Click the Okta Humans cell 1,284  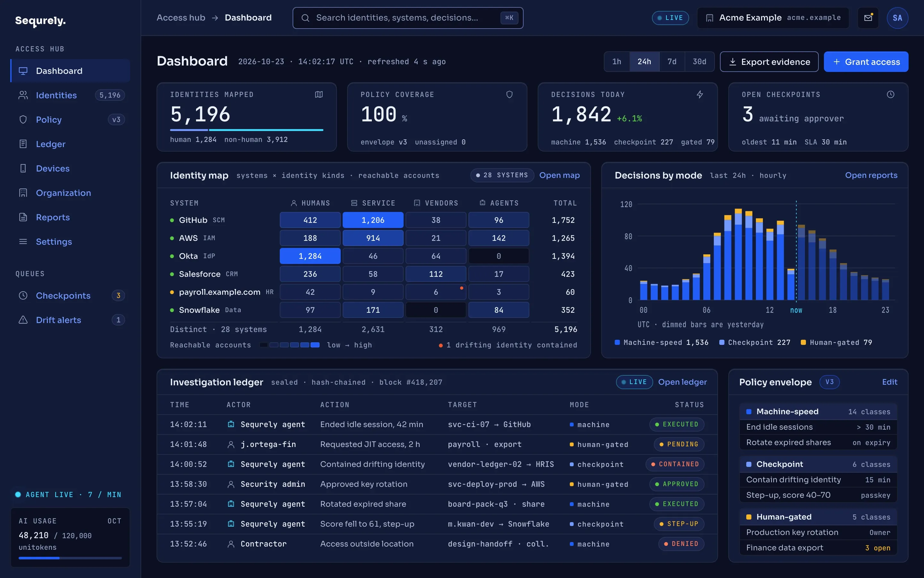click(310, 256)
